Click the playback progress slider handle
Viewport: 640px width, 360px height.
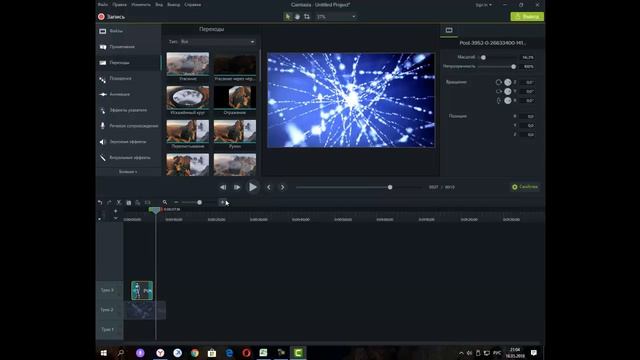coord(390,187)
